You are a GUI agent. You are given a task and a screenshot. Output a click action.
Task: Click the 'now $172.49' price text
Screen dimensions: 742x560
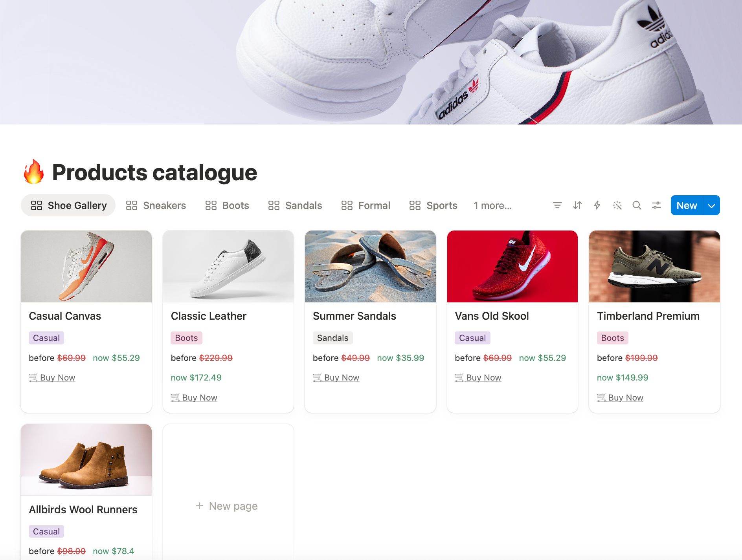(x=196, y=377)
